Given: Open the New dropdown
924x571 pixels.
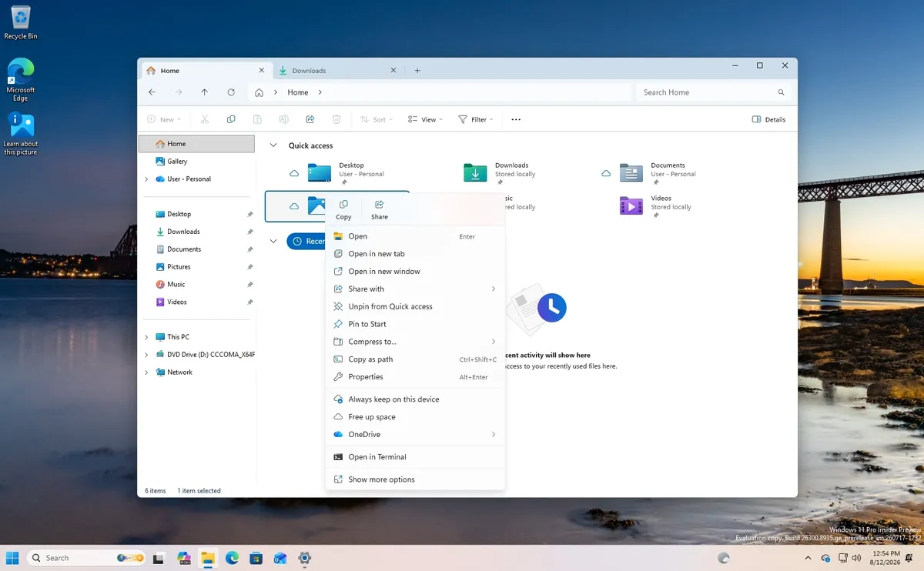Looking at the screenshot, I should 164,119.
